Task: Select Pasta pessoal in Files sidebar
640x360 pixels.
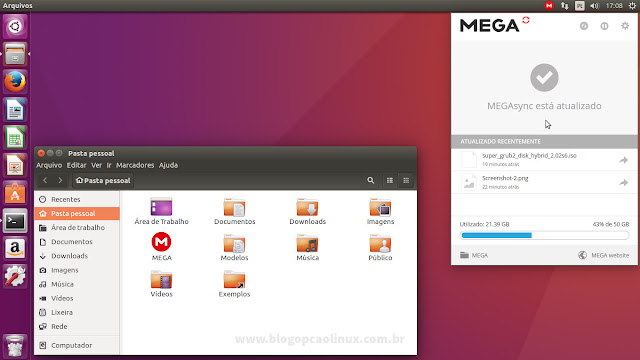Action: 77,213
